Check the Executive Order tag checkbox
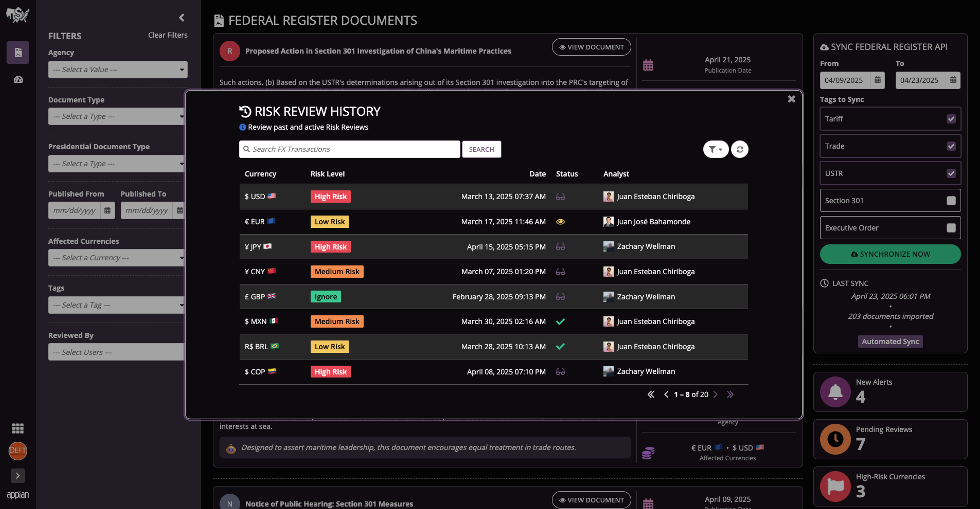Viewport: 980px width, 509px height. tap(951, 228)
